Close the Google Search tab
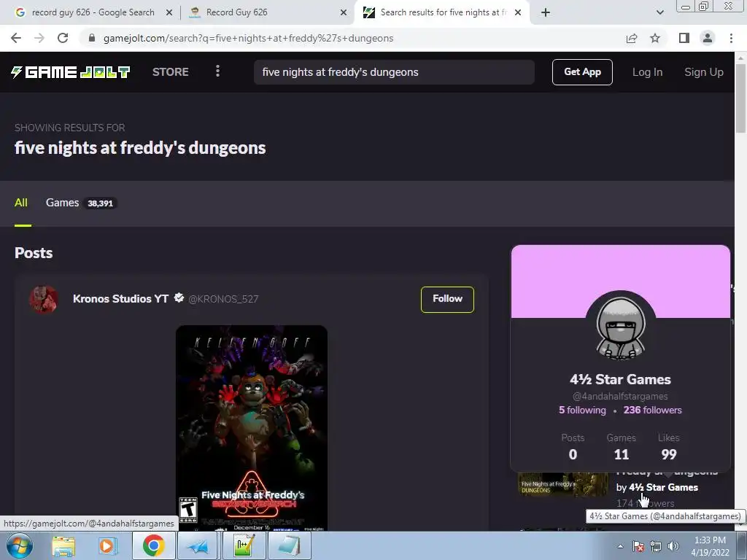 [169, 13]
